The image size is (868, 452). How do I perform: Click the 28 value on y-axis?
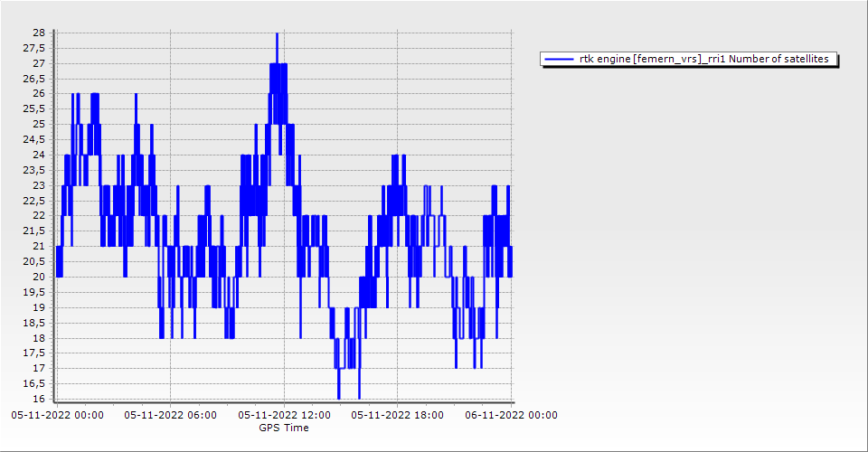[x=39, y=33]
